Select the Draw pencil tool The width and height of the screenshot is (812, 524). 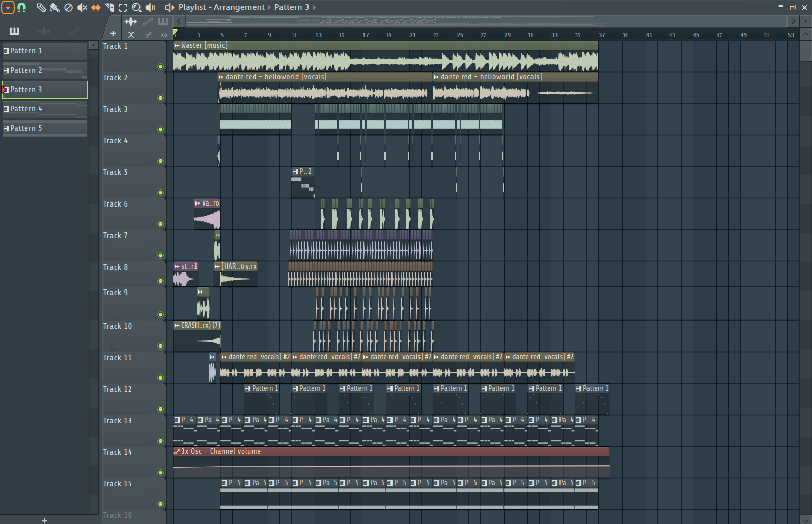[x=41, y=7]
